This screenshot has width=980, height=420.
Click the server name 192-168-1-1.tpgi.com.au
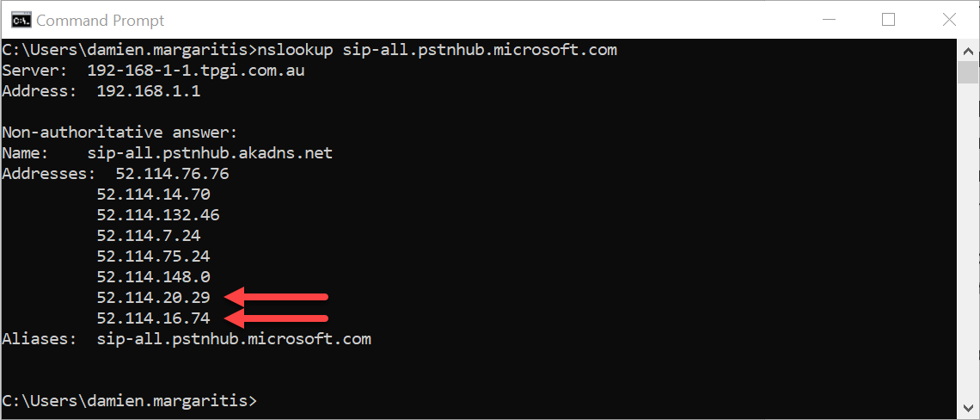(x=196, y=71)
